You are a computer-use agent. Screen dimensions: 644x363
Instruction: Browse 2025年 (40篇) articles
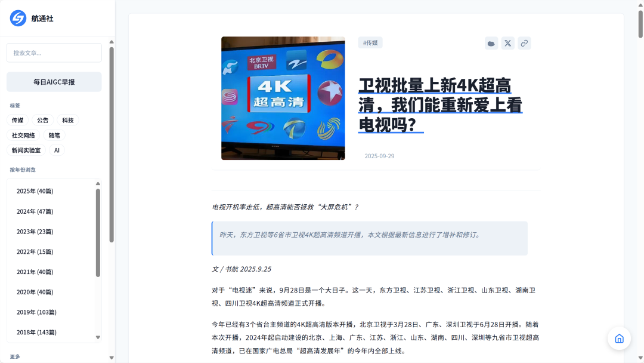(x=35, y=191)
